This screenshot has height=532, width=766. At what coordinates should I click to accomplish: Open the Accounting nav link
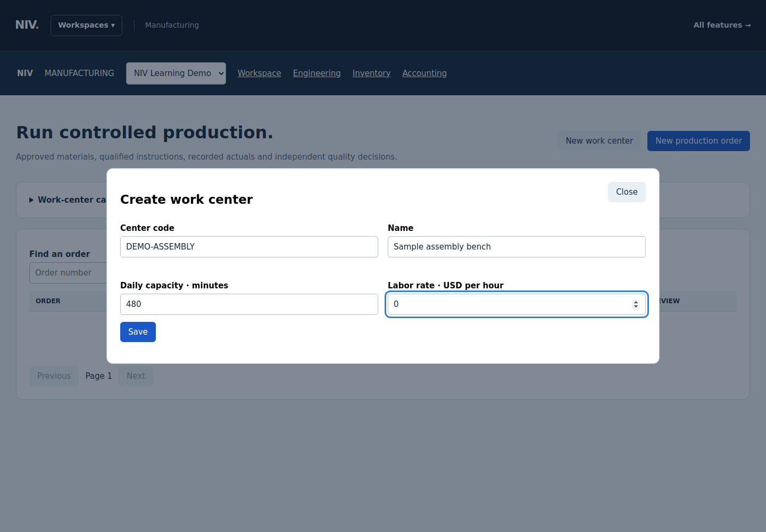tap(424, 73)
